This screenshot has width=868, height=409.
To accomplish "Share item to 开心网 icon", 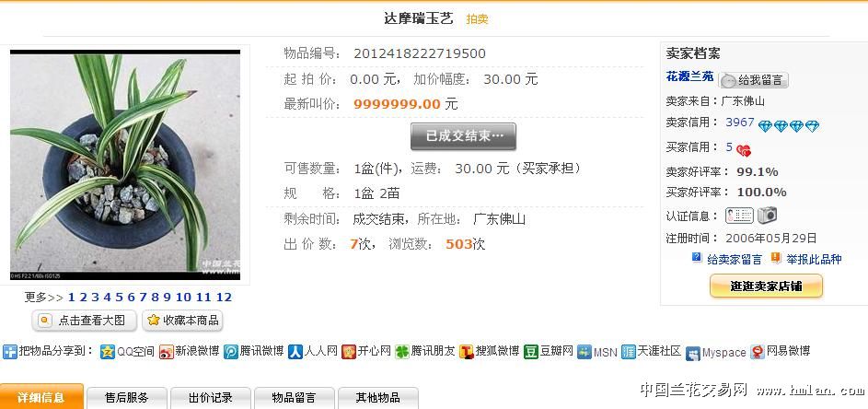I will pyautogui.click(x=349, y=352).
